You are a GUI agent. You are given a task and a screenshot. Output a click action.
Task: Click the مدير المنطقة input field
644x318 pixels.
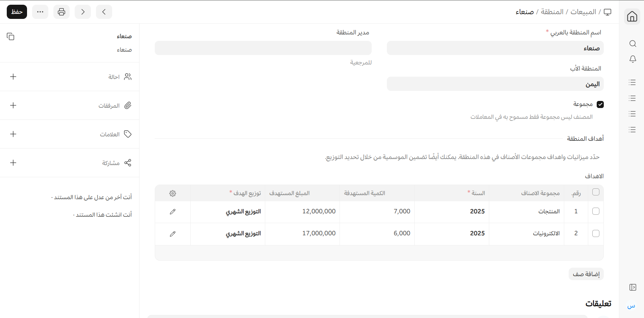(x=263, y=48)
